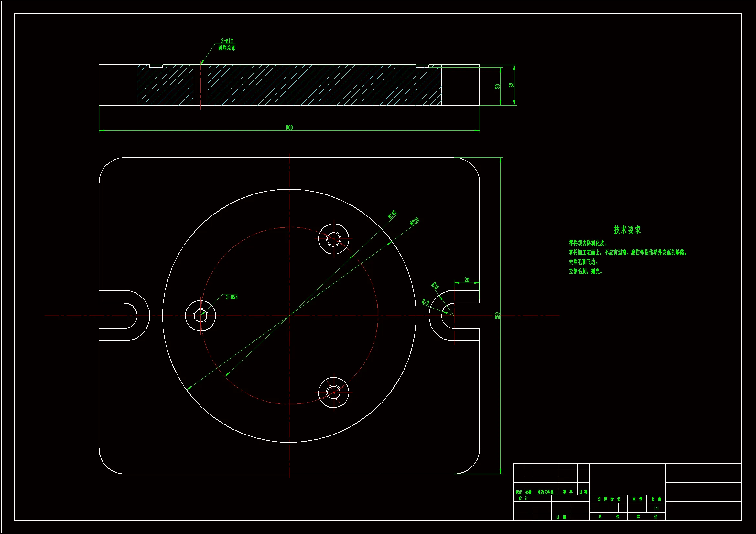Click the 重量 cell in title block

coord(637,499)
